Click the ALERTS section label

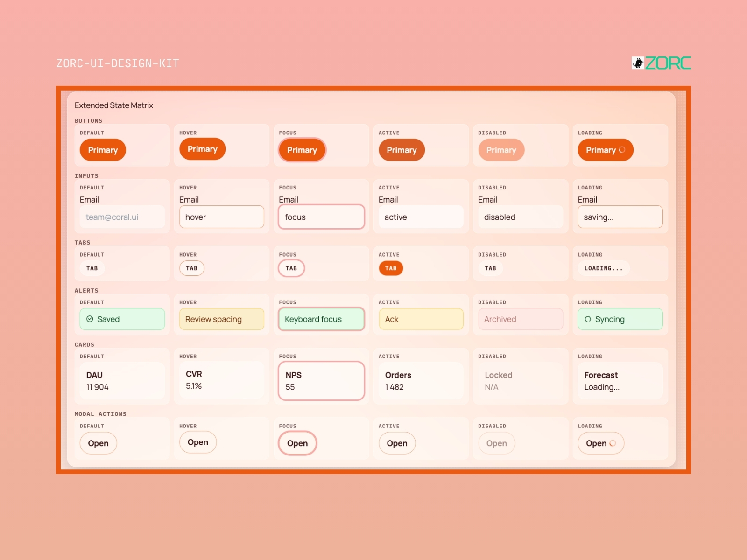[86, 291]
